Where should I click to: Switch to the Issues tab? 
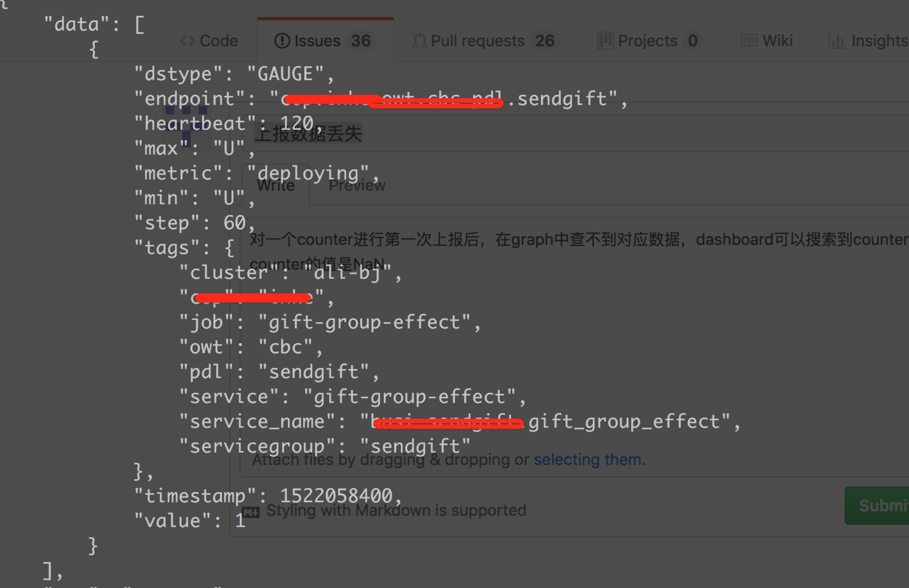[325, 40]
